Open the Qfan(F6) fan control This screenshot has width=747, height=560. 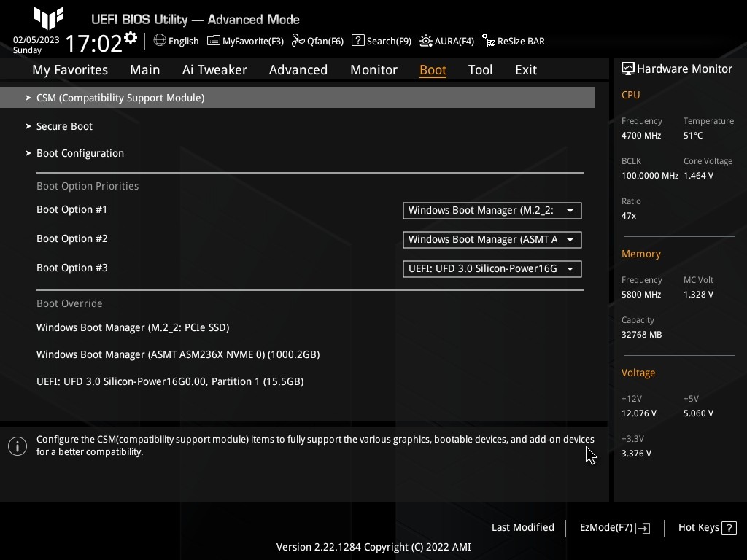coord(317,41)
